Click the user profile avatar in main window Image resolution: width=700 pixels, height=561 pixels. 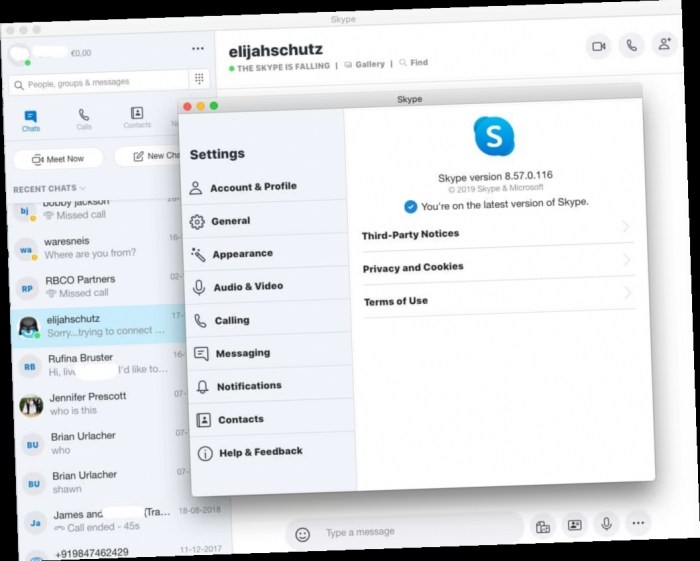coord(20,55)
